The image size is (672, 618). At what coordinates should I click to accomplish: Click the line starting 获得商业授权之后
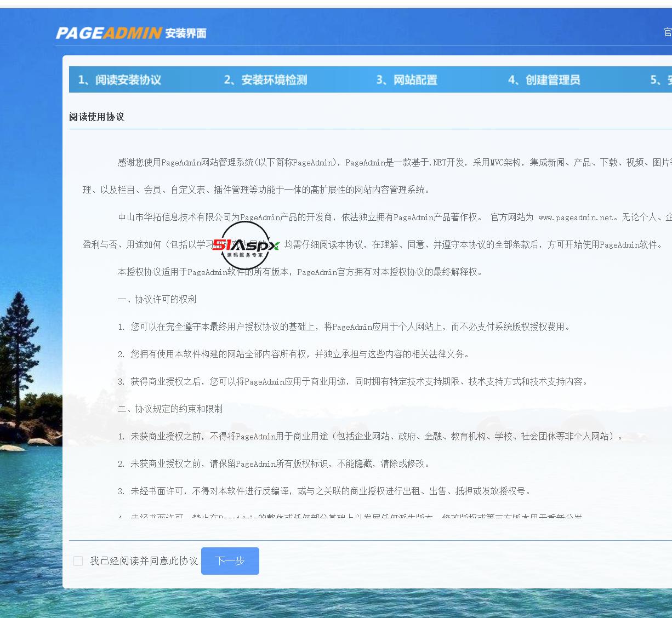coord(354,382)
